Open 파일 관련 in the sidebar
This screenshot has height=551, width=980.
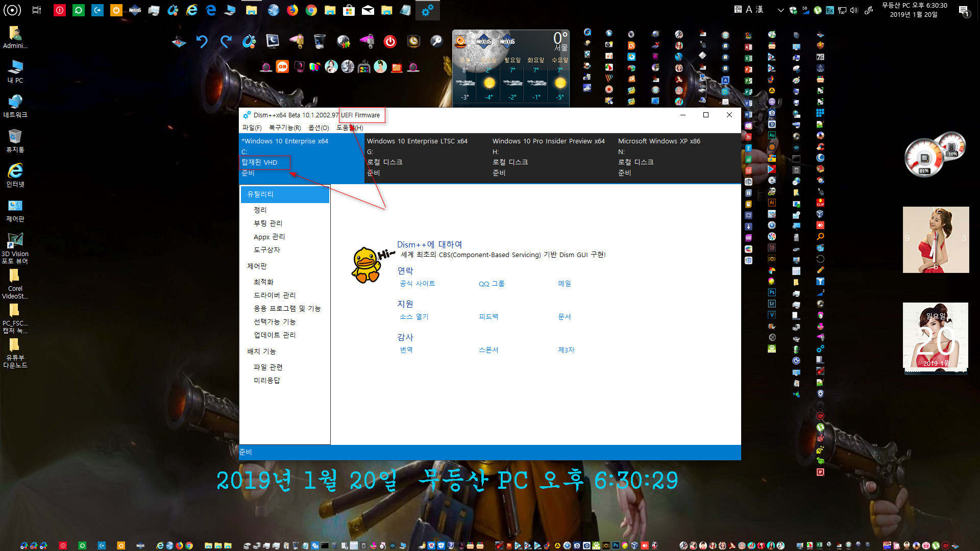268,367
